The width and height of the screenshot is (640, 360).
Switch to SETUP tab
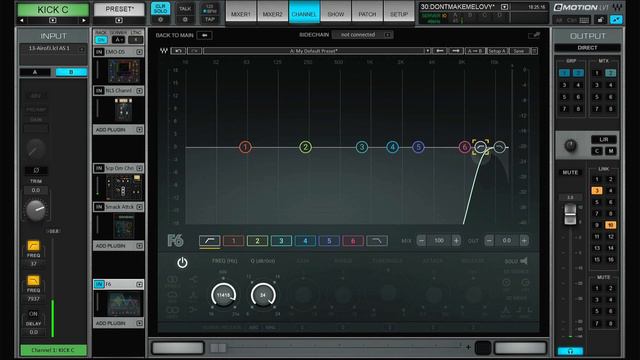399,12
